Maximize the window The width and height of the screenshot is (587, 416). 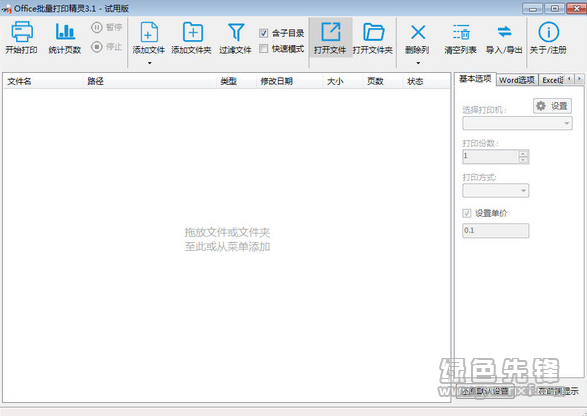[555, 8]
